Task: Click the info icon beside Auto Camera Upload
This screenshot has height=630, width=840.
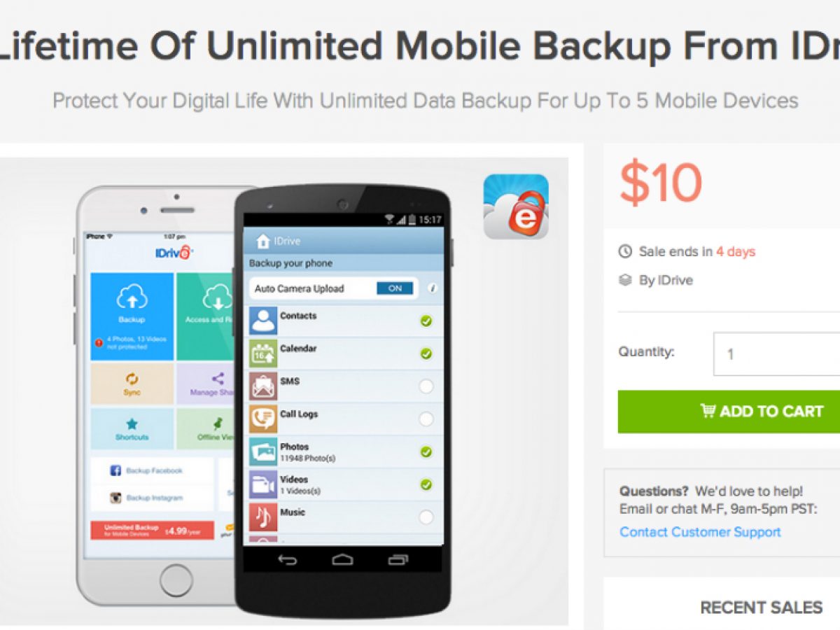Action: click(433, 288)
